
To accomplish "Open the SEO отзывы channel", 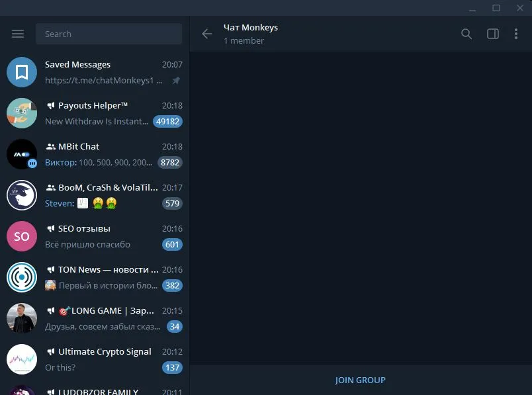I will pyautogui.click(x=95, y=236).
